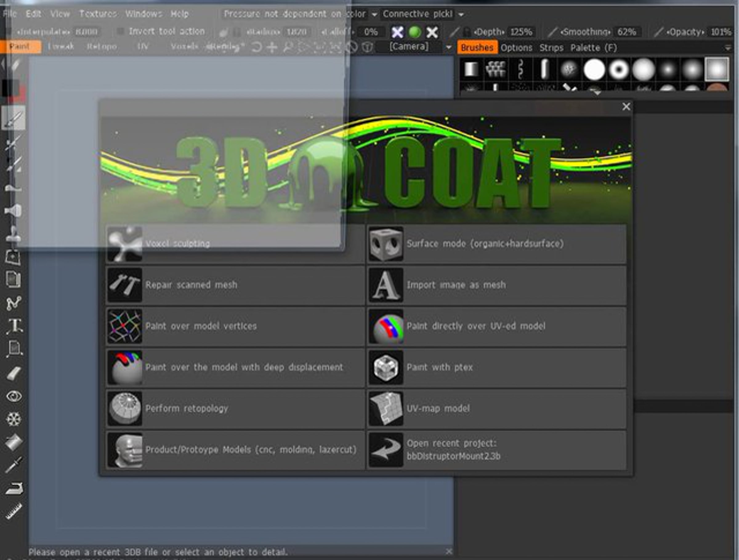Open the Camera dropdown menu
Image resolution: width=739 pixels, height=560 pixels.
(449, 47)
